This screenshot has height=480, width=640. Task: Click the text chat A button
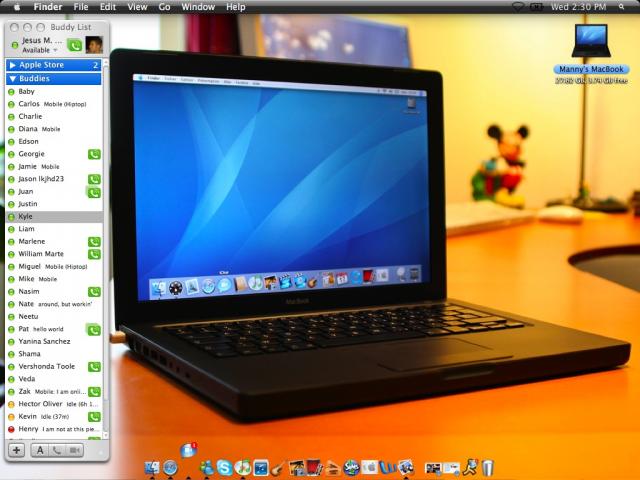tap(40, 450)
